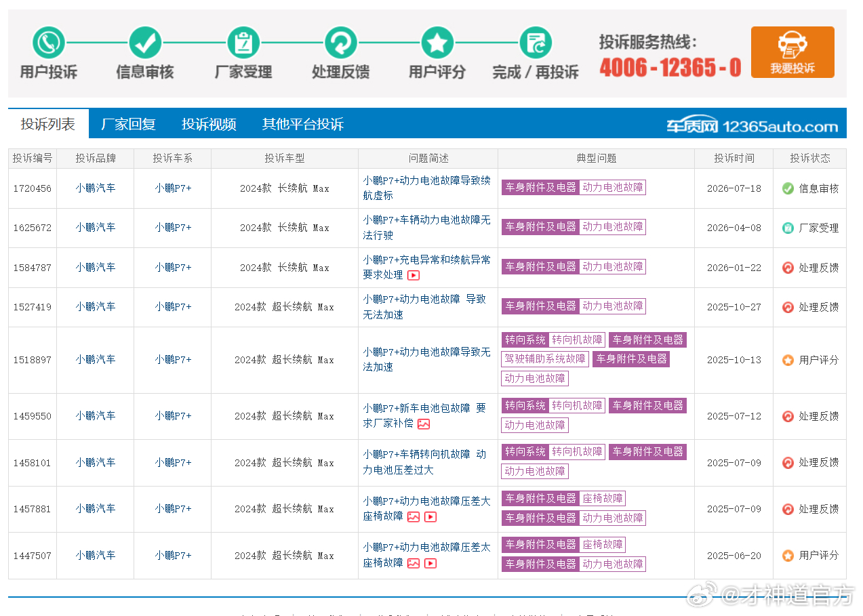Click the 完成/再投诉 document step icon
Image resolution: width=863 pixels, height=616 pixels.
pyautogui.click(x=536, y=43)
